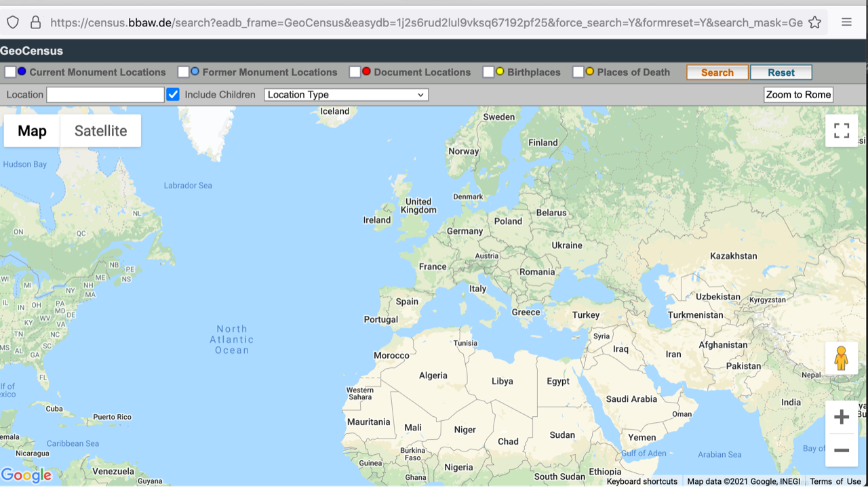Click the Italy label on the map
This screenshot has height=488, width=868.
478,289
